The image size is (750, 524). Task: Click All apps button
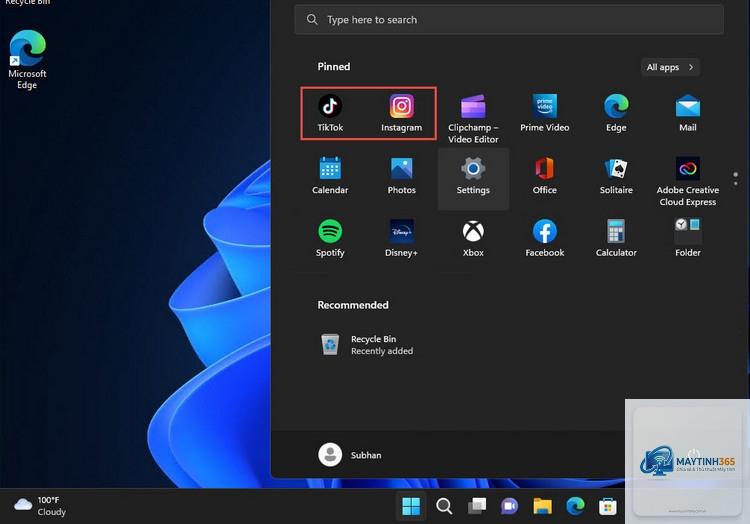pyautogui.click(x=670, y=67)
